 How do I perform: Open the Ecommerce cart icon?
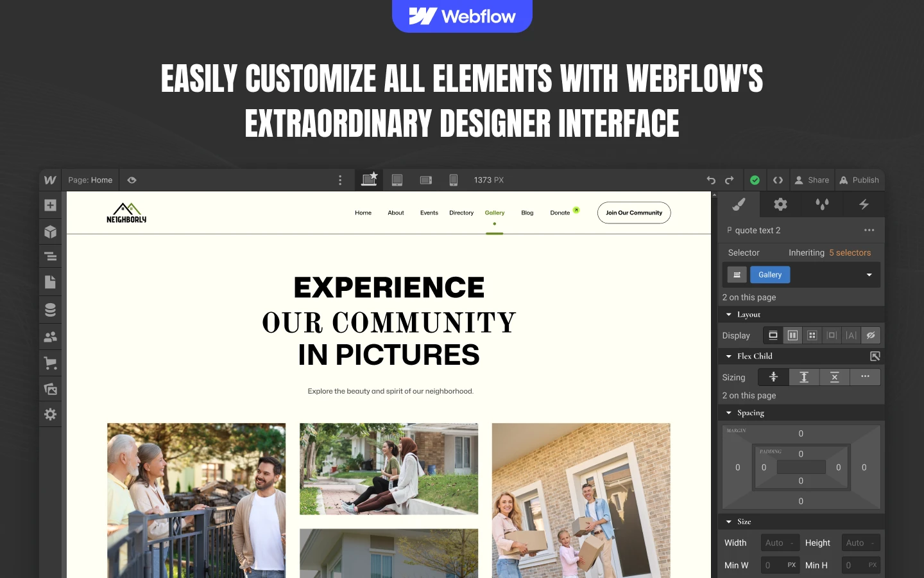pos(50,363)
